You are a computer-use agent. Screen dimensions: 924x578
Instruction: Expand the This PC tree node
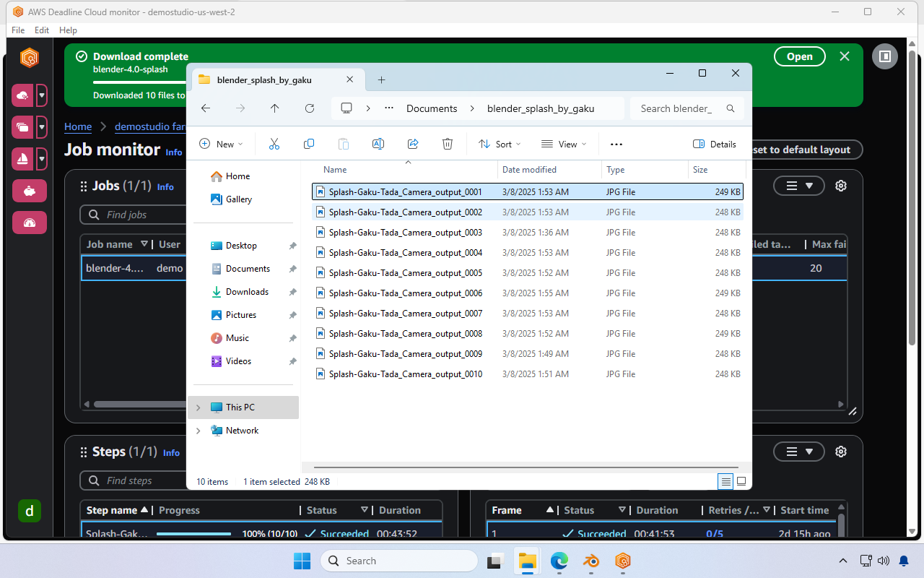pyautogui.click(x=199, y=407)
